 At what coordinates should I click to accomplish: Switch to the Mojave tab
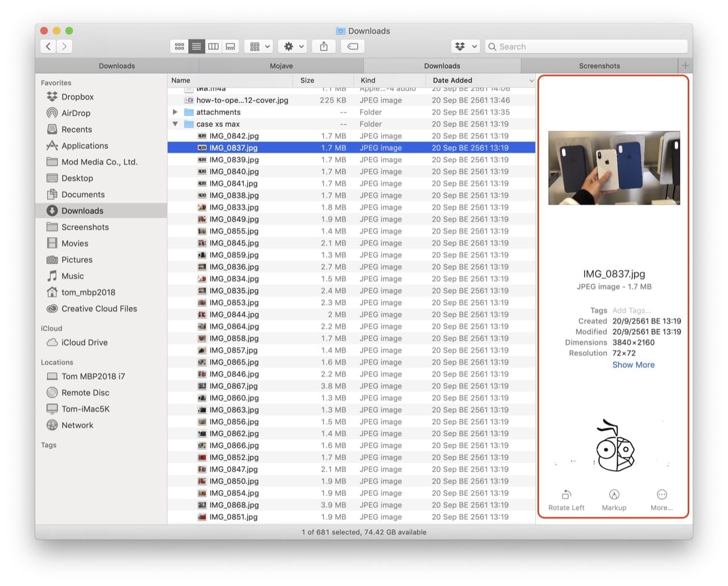click(281, 65)
